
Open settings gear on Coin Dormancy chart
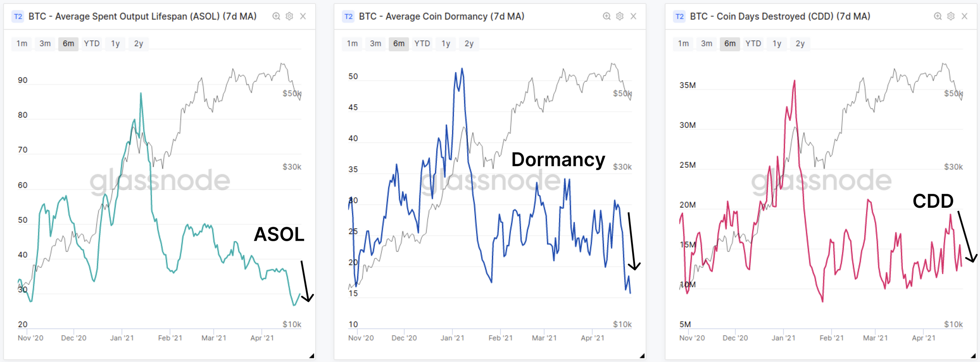pos(620,16)
